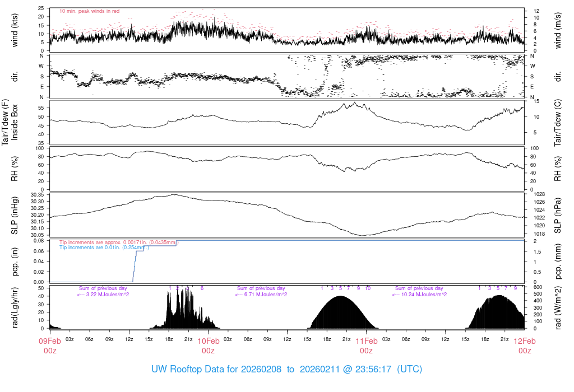Click the '12Feb 00z' date label
Screen dimensions: 574x392
pyautogui.click(x=525, y=346)
